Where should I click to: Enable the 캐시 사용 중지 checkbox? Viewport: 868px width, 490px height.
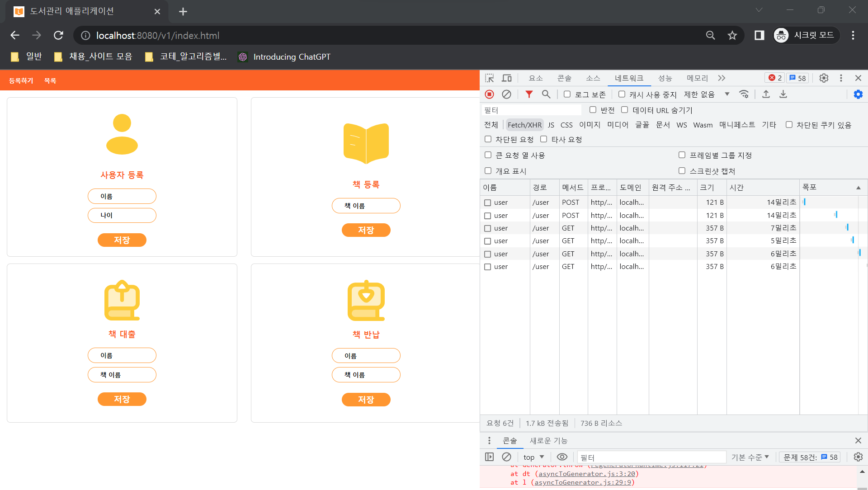pyautogui.click(x=622, y=94)
